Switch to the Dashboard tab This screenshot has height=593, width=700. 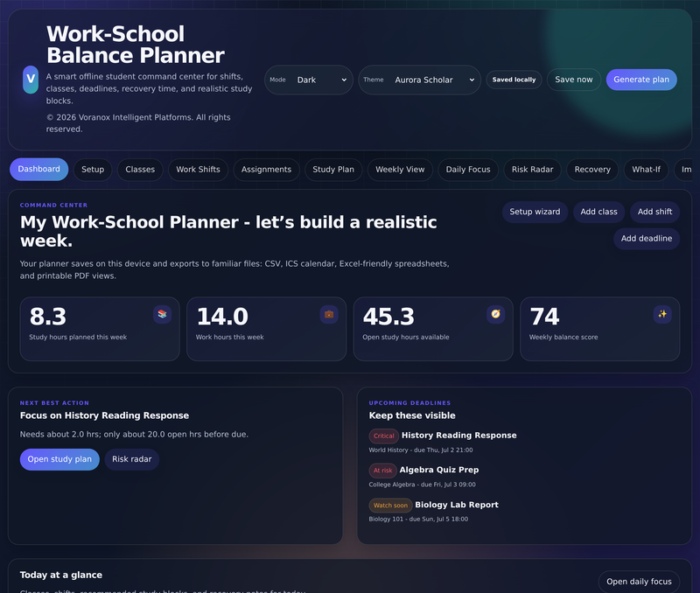[38, 169]
